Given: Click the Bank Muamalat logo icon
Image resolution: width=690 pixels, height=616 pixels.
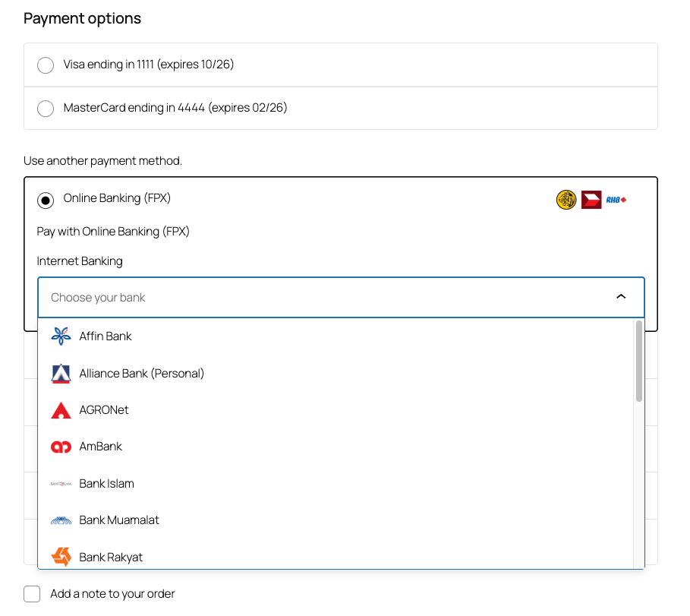Looking at the screenshot, I should click(x=61, y=520).
